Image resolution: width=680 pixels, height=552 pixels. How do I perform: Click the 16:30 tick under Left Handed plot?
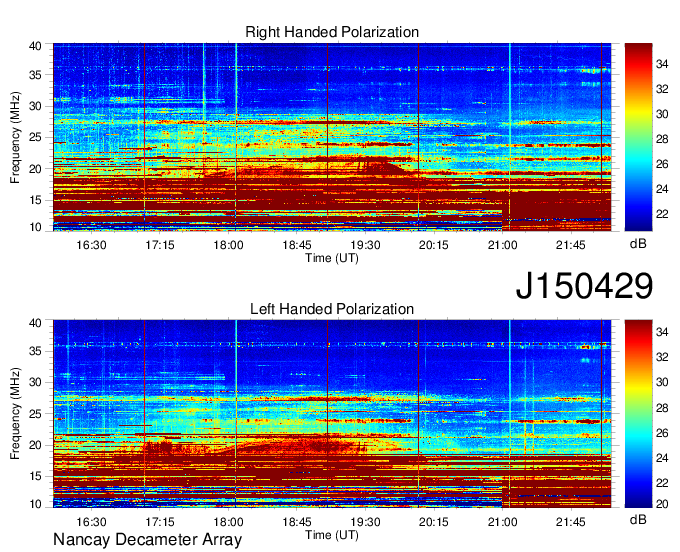point(91,522)
